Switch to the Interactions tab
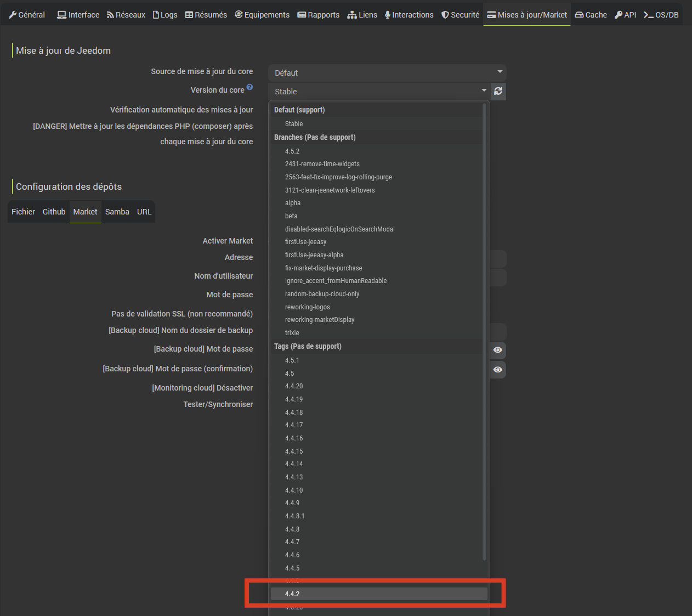This screenshot has width=692, height=616. pyautogui.click(x=409, y=15)
